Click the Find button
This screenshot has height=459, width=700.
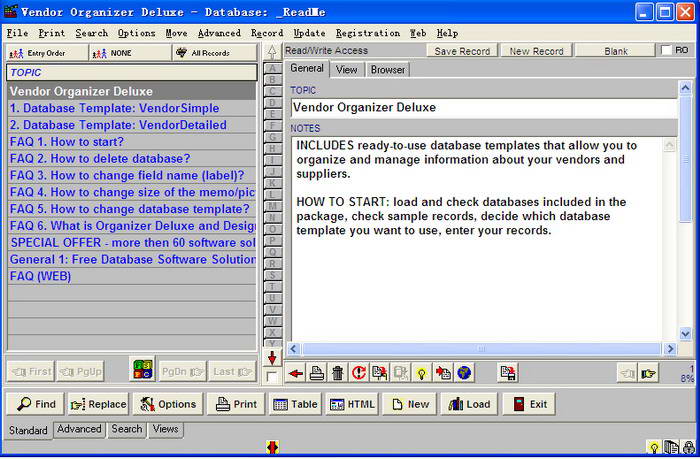coord(36,404)
